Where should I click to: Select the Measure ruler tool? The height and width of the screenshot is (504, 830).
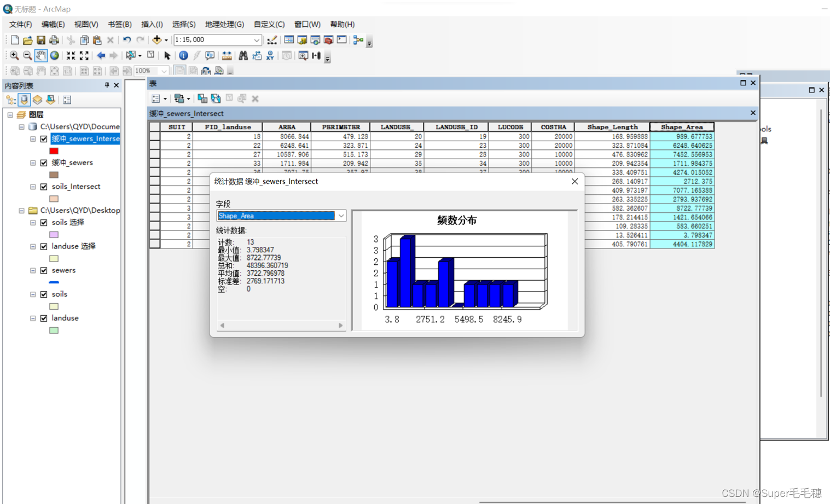(x=227, y=55)
